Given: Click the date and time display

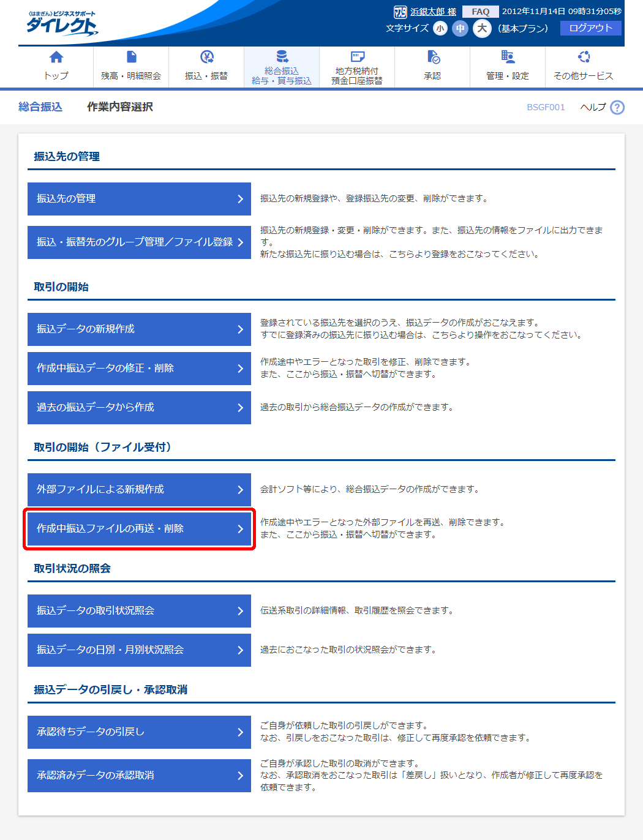Looking at the screenshot, I should (562, 12).
